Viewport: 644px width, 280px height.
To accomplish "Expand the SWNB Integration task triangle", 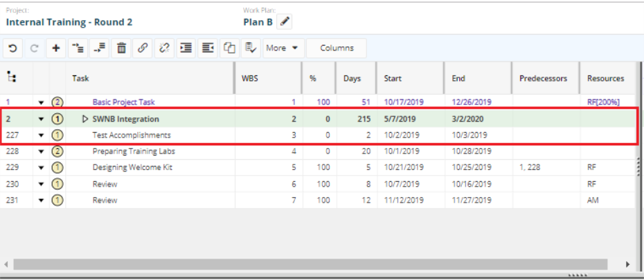I will [85, 119].
